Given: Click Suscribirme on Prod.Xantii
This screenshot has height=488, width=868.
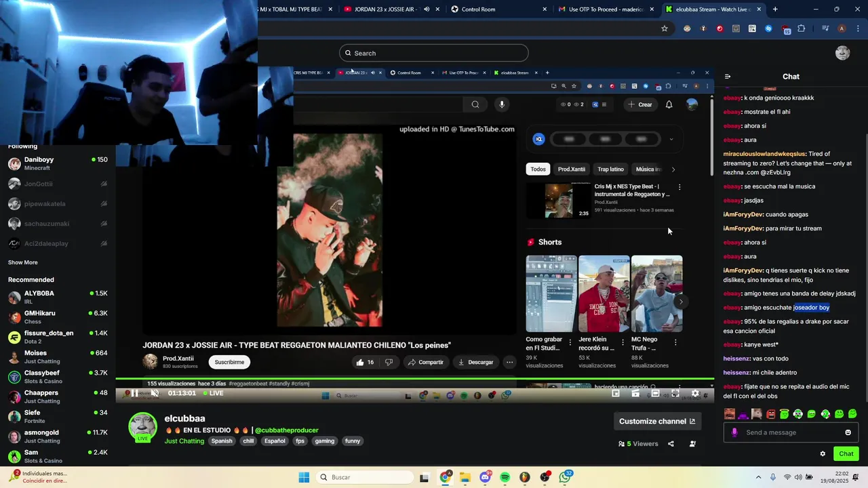Looking at the screenshot, I should [229, 362].
